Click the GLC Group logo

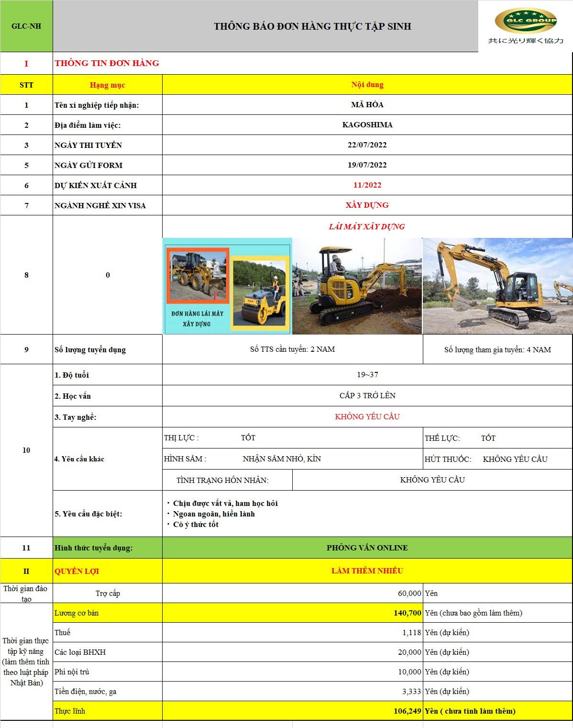coord(525,26)
